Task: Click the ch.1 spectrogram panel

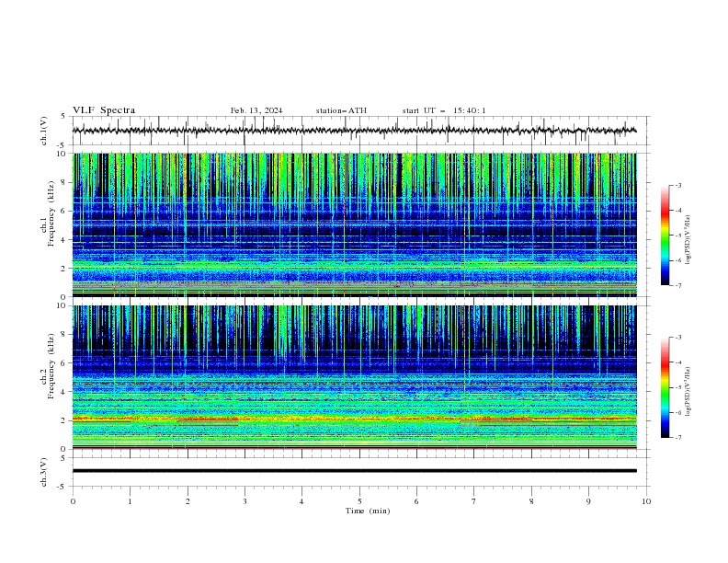Action: click(354, 224)
